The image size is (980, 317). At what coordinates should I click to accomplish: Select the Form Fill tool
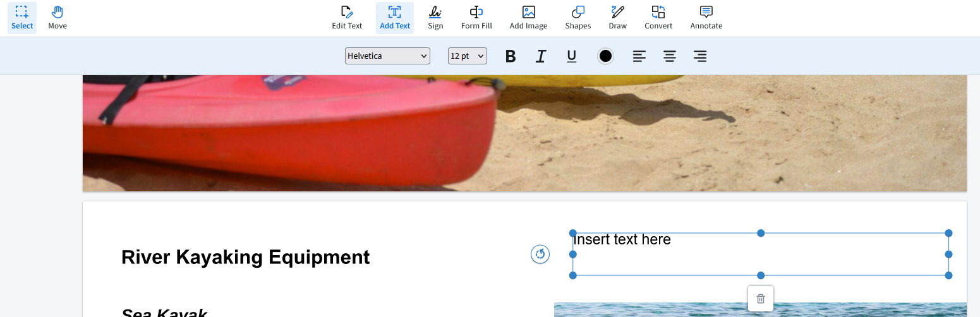pos(476,18)
